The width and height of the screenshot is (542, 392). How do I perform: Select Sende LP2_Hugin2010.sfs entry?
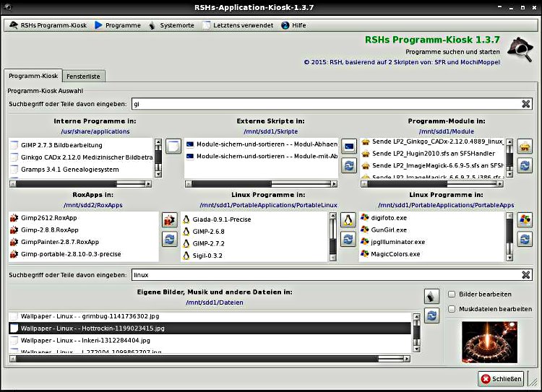[433, 153]
